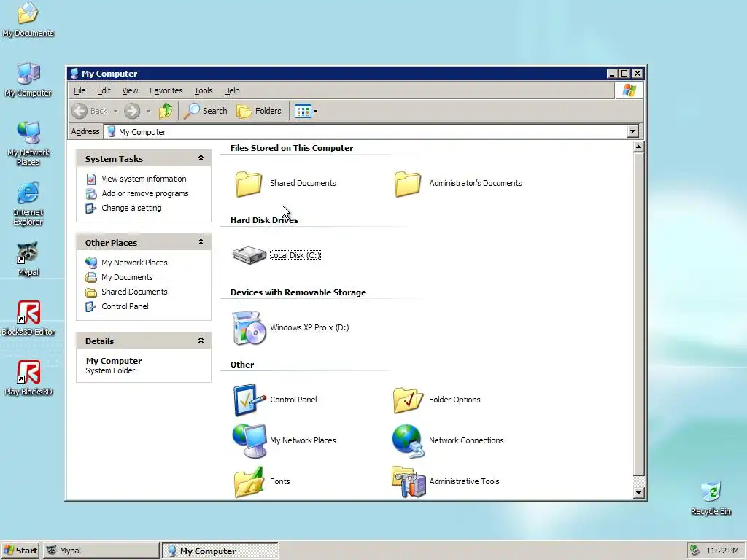Click the scrollbar down arrow
The width and height of the screenshot is (747, 560).
(639, 493)
